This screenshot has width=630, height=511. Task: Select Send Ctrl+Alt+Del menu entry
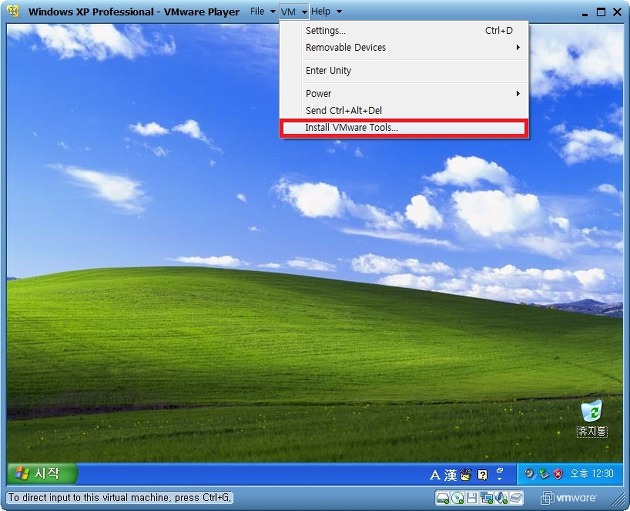click(404, 110)
